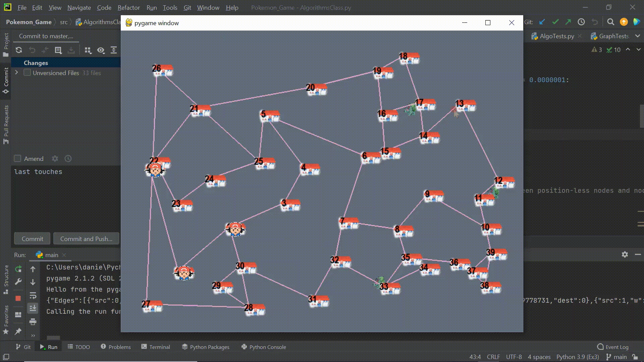Open the Terminal tool window tab
Screen dimensions: 644x362
[x=156, y=347]
